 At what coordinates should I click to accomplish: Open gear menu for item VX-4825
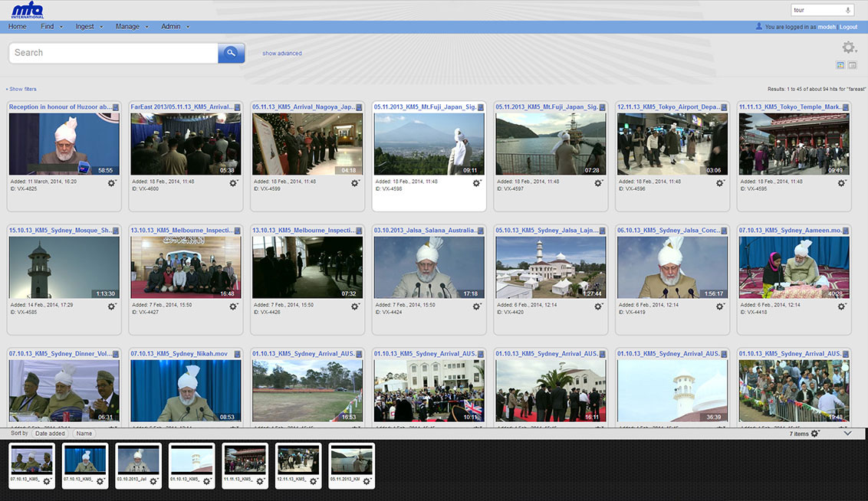pos(112,183)
